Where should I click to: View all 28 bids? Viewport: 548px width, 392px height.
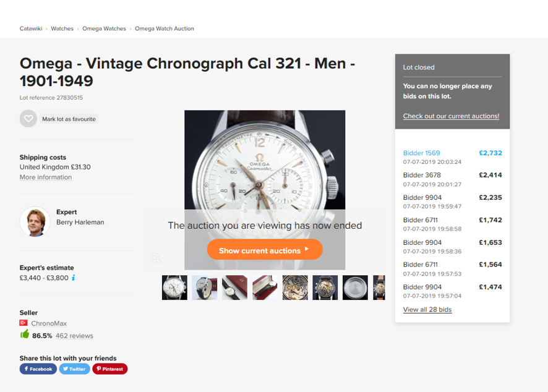point(427,309)
